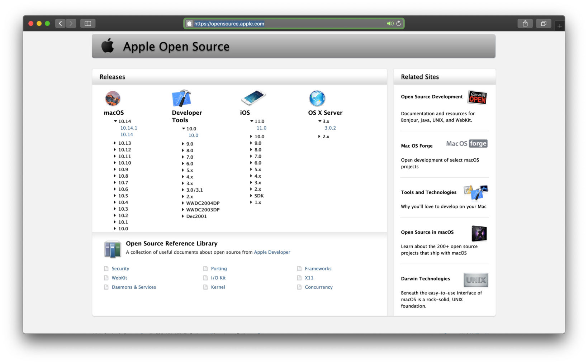The height and width of the screenshot is (364, 588).
Task: Open the WebKit reference link
Action: pos(119,278)
